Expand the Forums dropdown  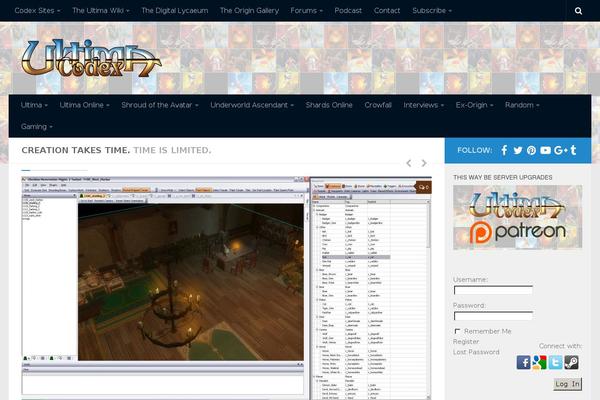coord(307,11)
